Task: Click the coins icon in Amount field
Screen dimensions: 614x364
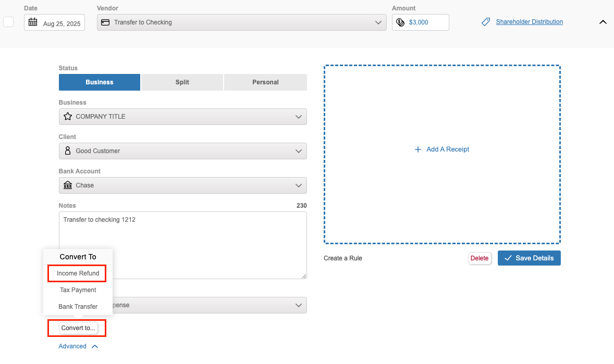Action: 400,22
